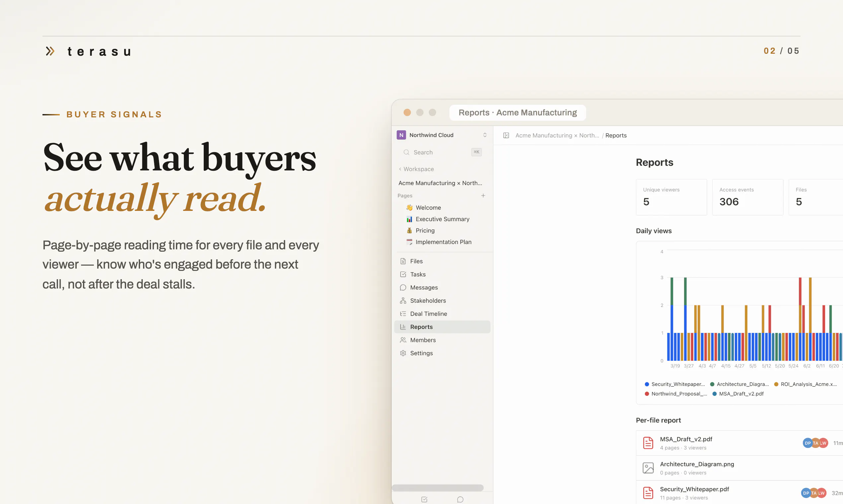Click DP avatar on MSA_Draft_v2.pdf row
Screen dimensions: 843x504
click(x=807, y=443)
